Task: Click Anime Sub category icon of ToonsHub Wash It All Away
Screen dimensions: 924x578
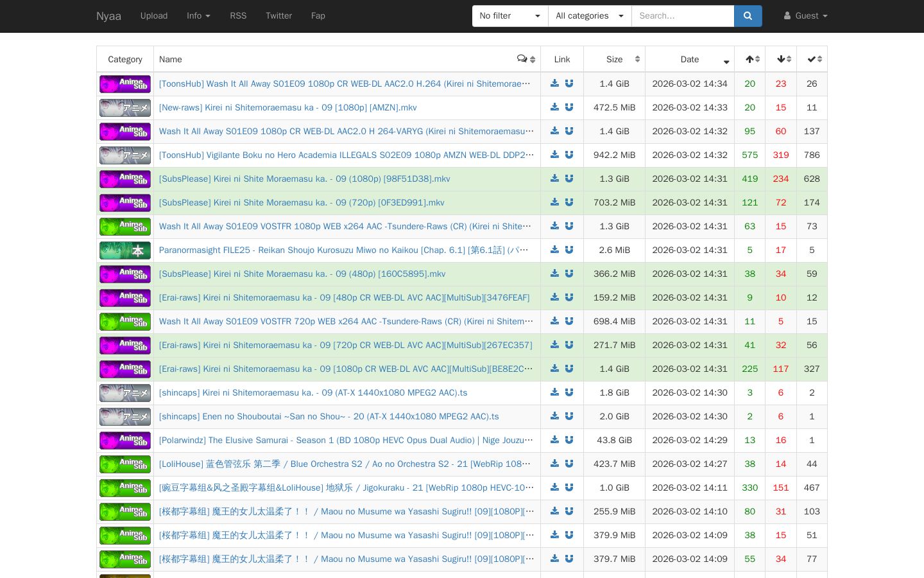Action: click(x=125, y=84)
